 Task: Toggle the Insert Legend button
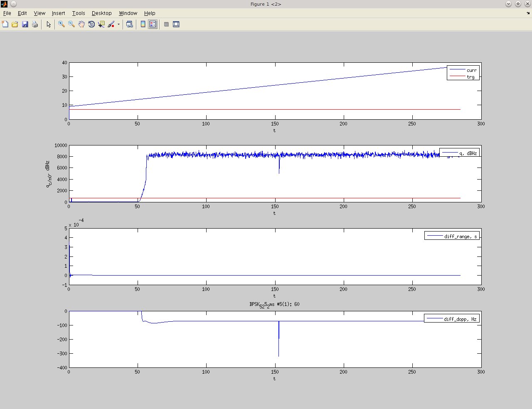coord(153,25)
